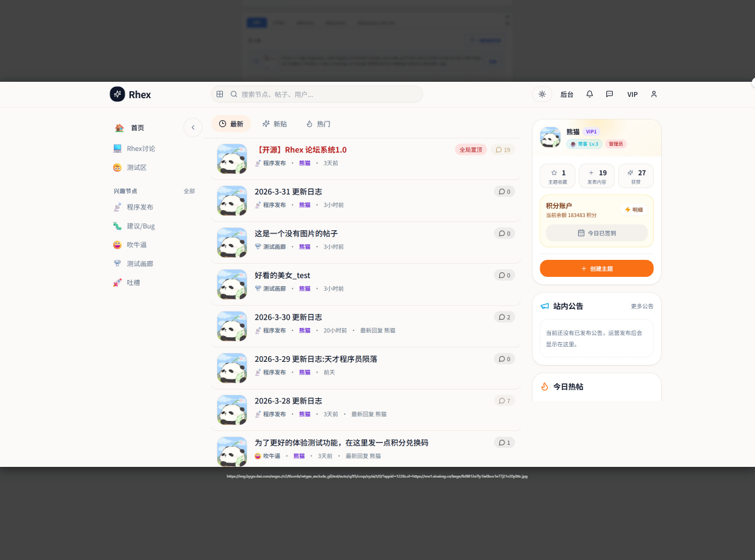Open 获赞 stat showing 27
The height and width of the screenshot is (560, 755).
(x=636, y=176)
